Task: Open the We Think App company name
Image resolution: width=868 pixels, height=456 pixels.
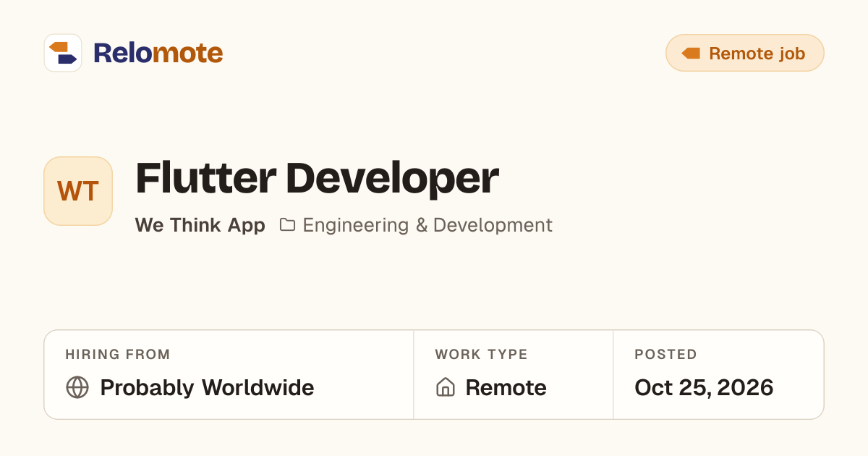Action: [200, 225]
